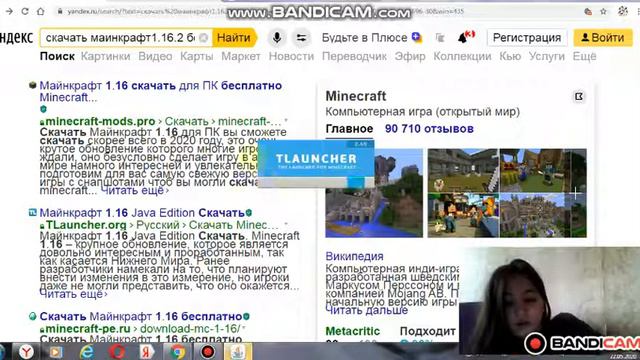Viewport: 640px width, 360px height.
Task: Click the browser forward arrow
Action: pyautogui.click(x=9, y=11)
